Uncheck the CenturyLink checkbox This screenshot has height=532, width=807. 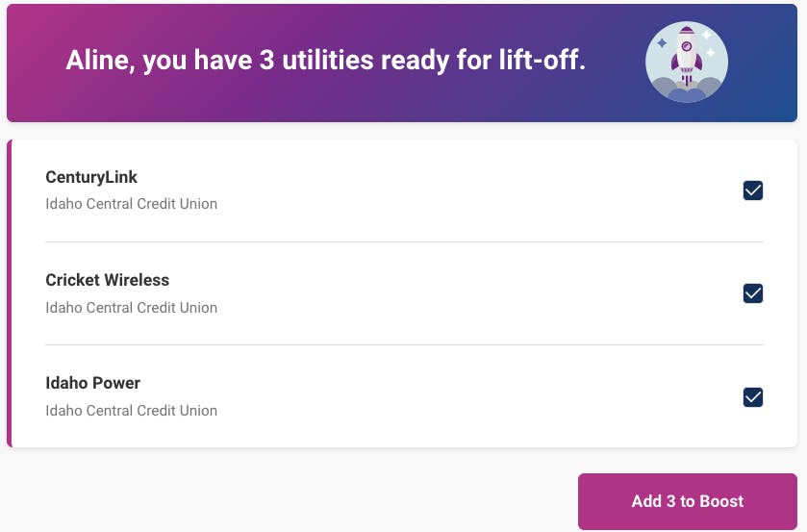753,190
